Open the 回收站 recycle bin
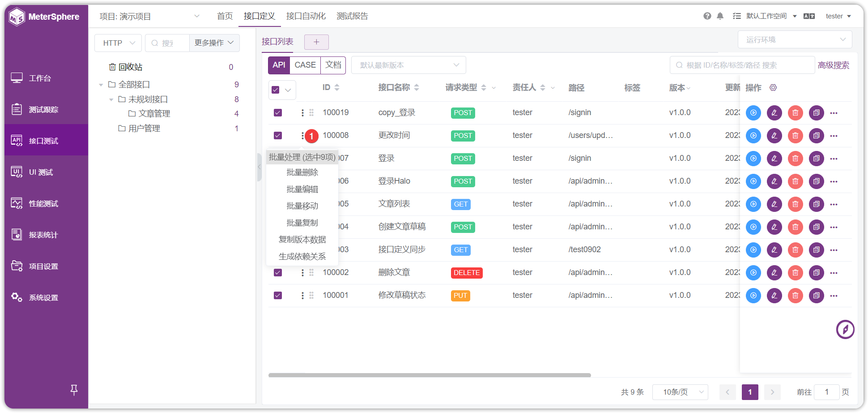 [126, 67]
